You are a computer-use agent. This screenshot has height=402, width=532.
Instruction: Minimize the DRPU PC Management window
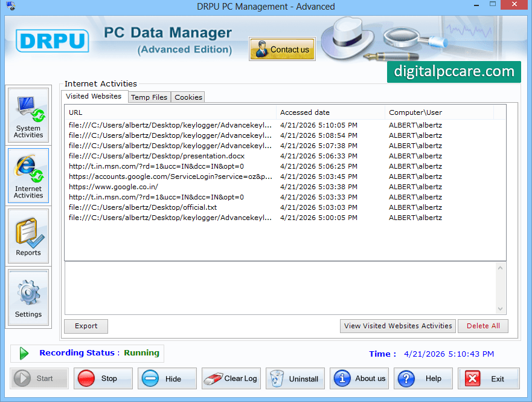point(476,5)
